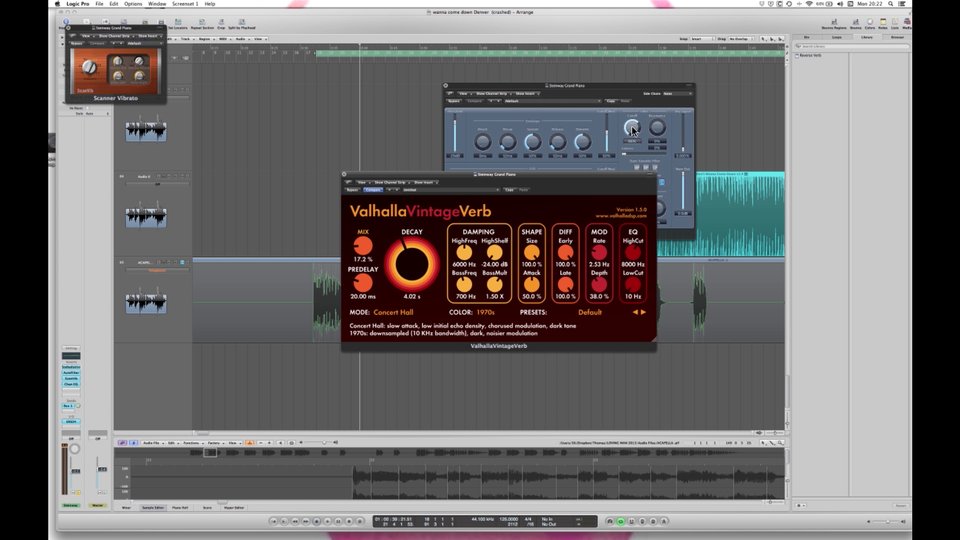
Task: Toggle Bypass in the Scanner Vibrato window
Action: 77,43
